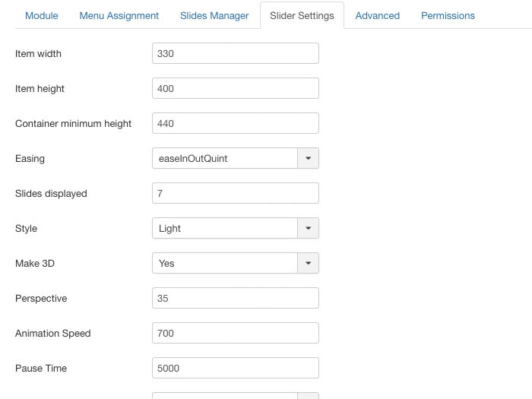Select the Slider Settings tab
Image resolution: width=532 pixels, height=399 pixels.
click(x=302, y=15)
